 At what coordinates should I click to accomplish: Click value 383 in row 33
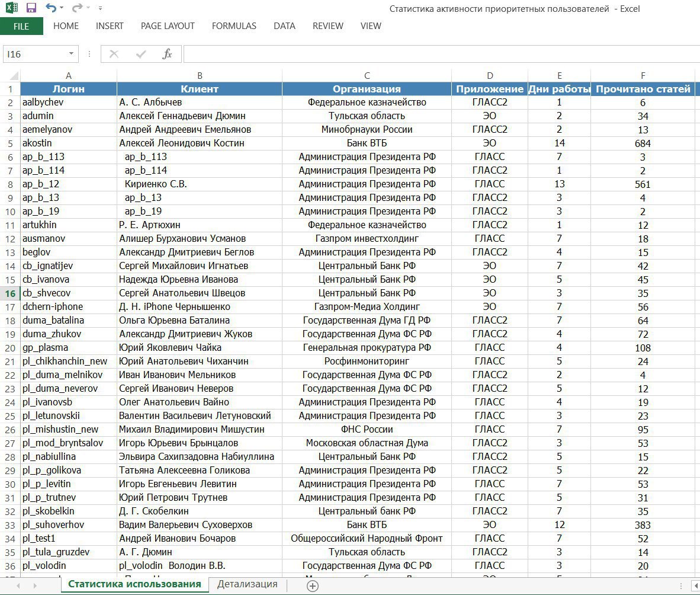(643, 525)
